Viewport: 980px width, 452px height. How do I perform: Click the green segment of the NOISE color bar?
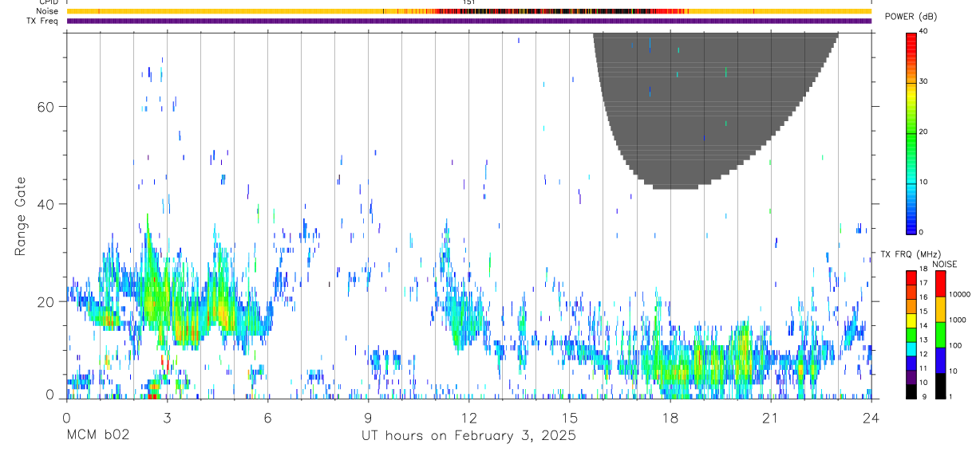941,335
